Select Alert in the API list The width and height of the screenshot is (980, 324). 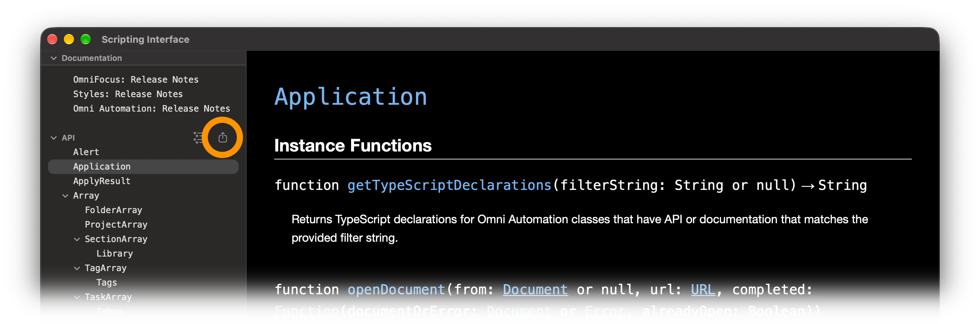coord(86,152)
